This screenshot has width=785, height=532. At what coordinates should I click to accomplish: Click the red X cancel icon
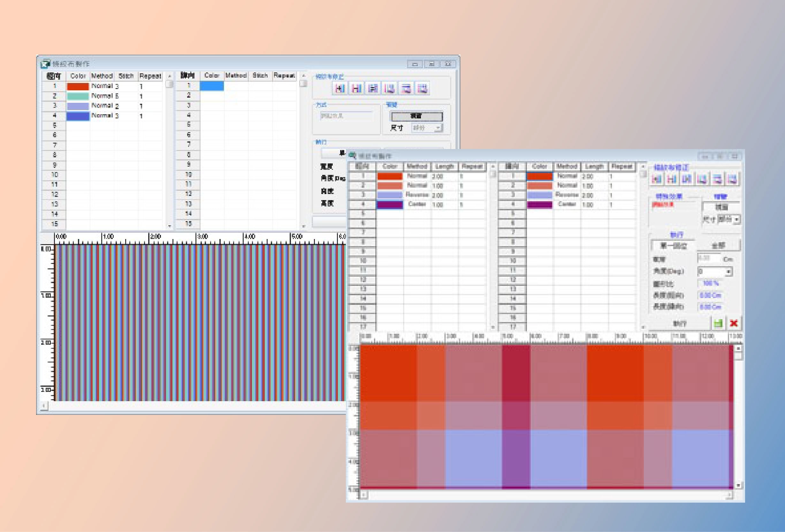click(x=734, y=323)
